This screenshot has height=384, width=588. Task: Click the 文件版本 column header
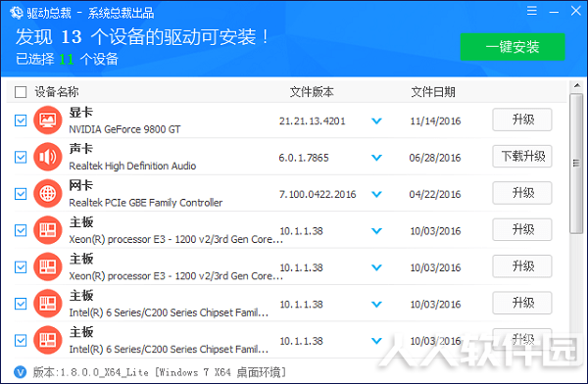click(312, 92)
